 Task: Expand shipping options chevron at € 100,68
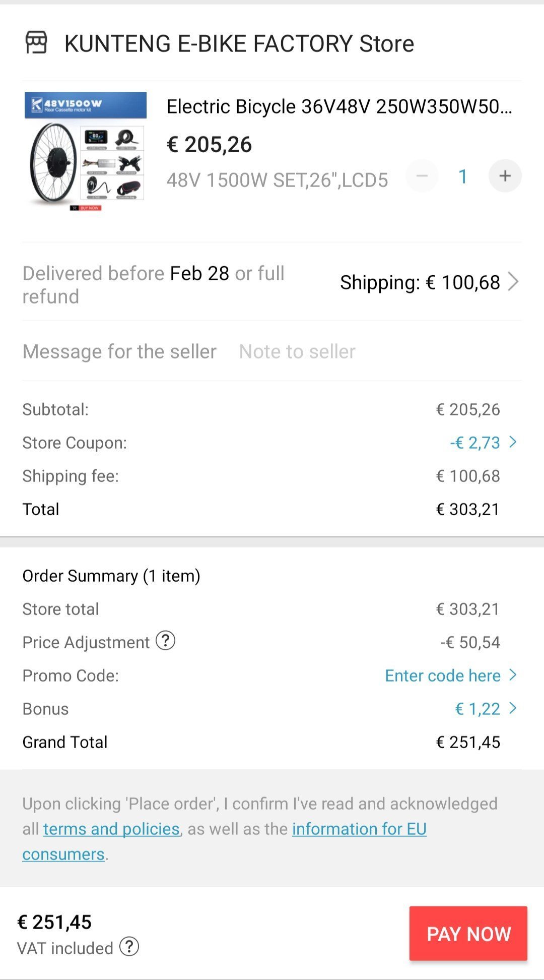(513, 282)
